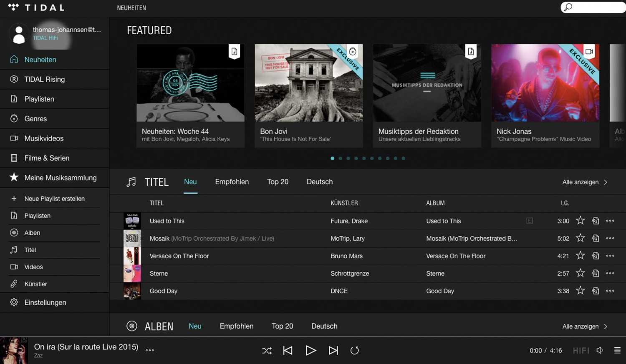This screenshot has height=364, width=626.
Task: Open the Bon Jovi featured card
Action: click(x=309, y=95)
